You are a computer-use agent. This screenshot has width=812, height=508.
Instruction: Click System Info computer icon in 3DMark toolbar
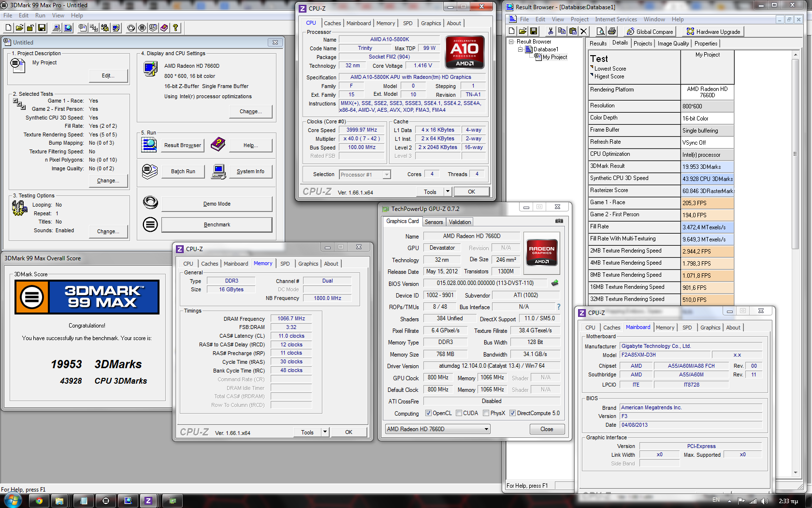[x=57, y=28]
